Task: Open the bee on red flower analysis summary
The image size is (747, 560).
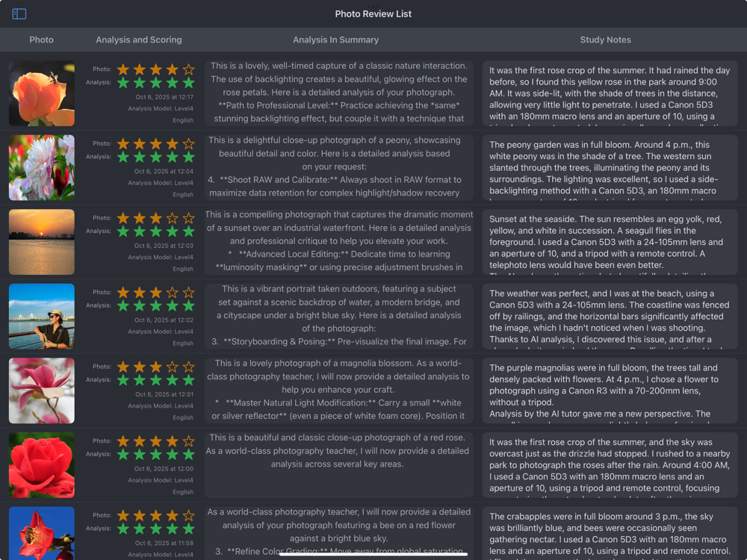Action: coord(338,533)
